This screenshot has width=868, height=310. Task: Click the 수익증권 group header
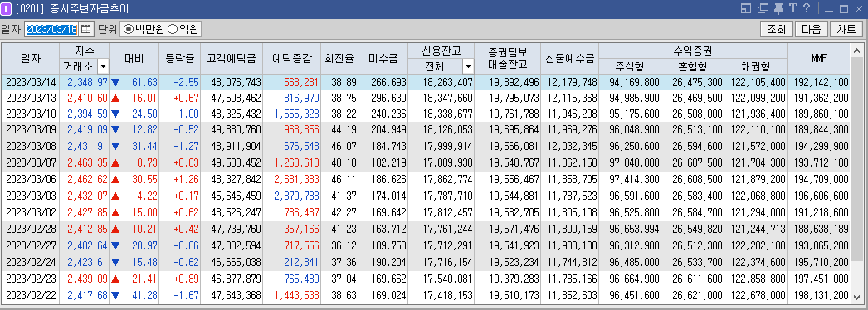693,51
